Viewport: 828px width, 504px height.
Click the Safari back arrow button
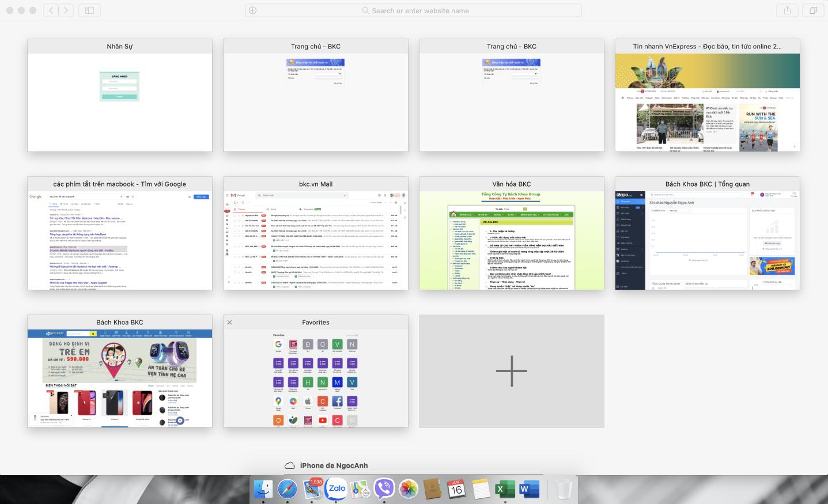(x=51, y=10)
